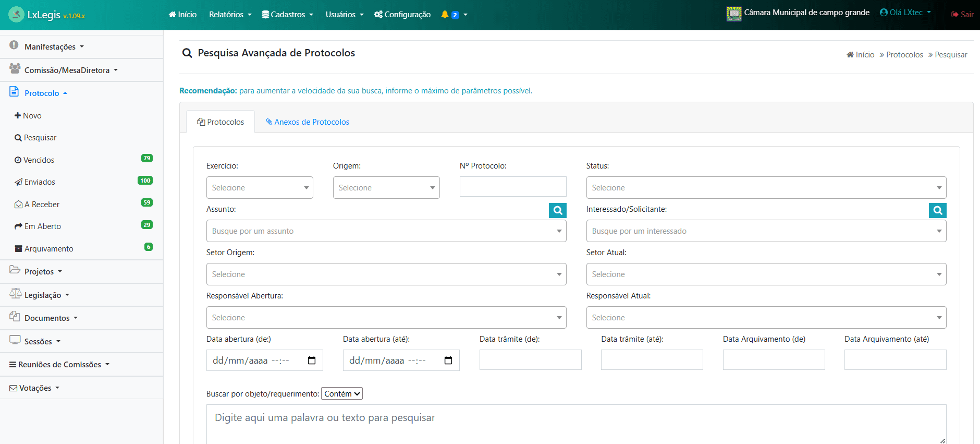Open calendar picker for Data abertura (até):
This screenshot has width=980, height=444.
pyautogui.click(x=448, y=361)
